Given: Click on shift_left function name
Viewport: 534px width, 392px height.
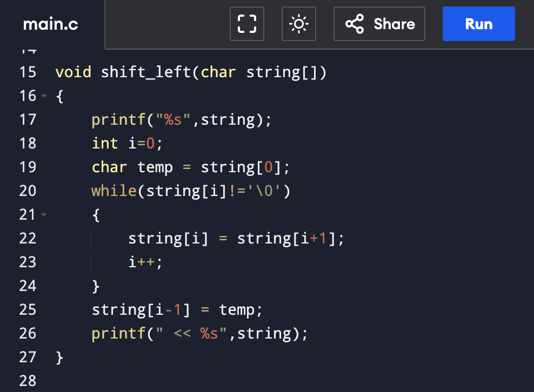Looking at the screenshot, I should [x=146, y=72].
